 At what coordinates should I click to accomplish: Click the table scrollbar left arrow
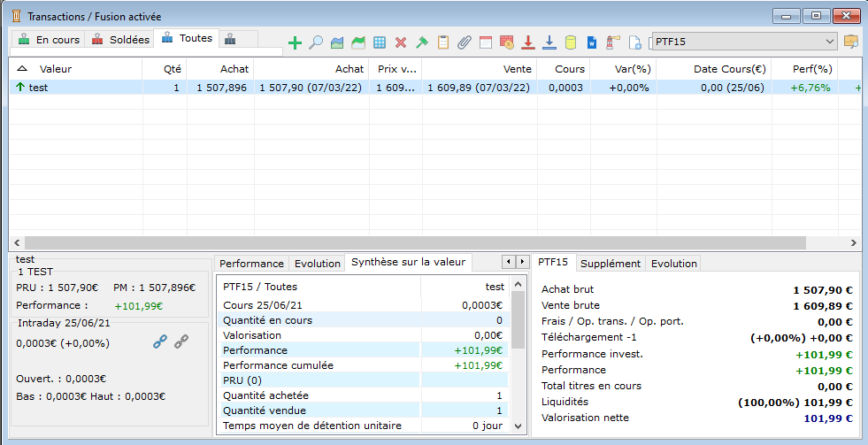coord(17,242)
